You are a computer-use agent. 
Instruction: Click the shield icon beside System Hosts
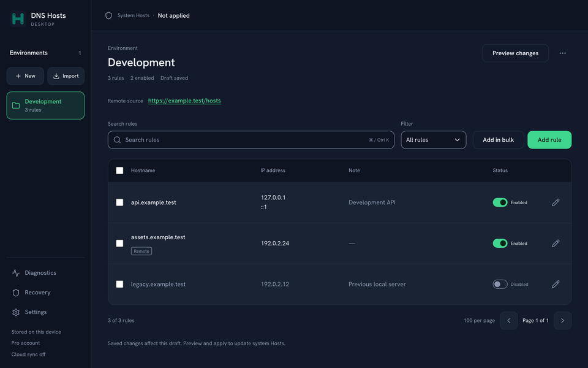click(109, 15)
